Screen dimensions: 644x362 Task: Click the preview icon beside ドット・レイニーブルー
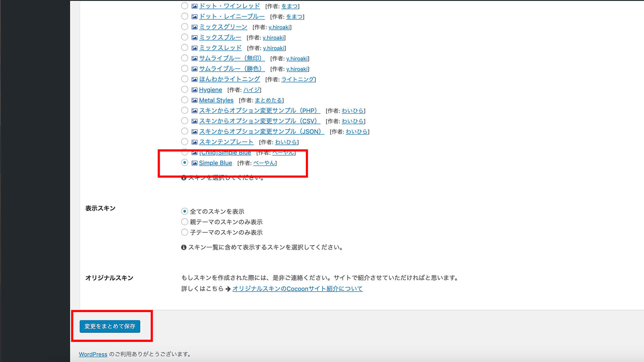(195, 16)
